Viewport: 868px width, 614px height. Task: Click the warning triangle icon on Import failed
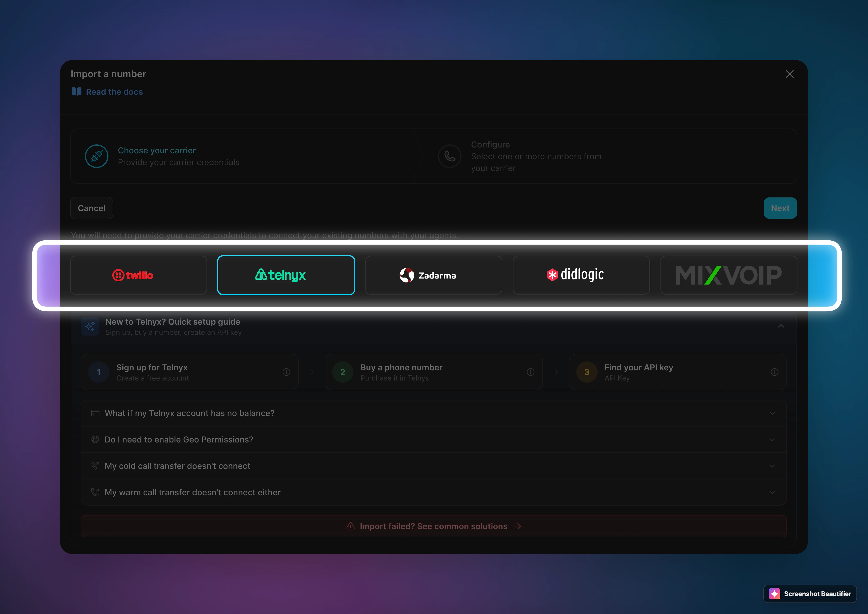pos(351,526)
